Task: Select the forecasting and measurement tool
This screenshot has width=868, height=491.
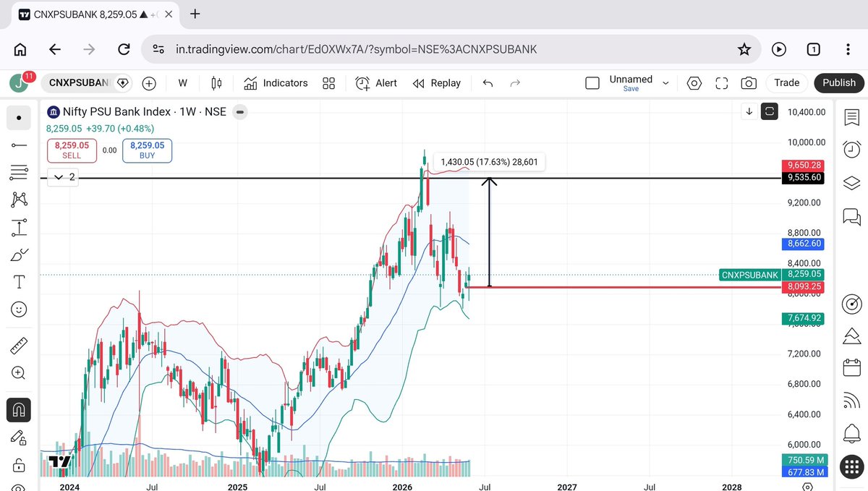Action: pos(19,228)
